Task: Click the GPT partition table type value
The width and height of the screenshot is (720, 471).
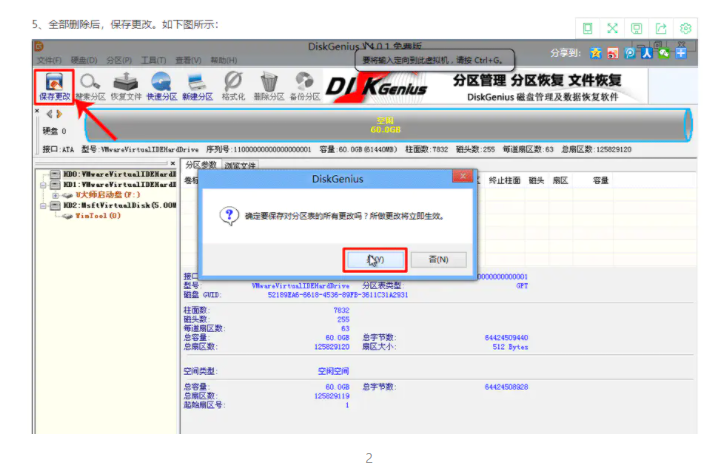Action: pyautogui.click(x=522, y=286)
